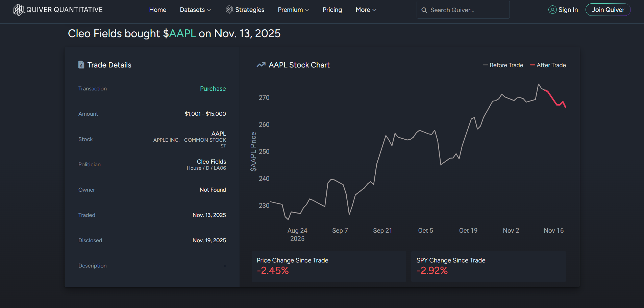
Task: Toggle the Before Trade legend entry
Action: (503, 65)
